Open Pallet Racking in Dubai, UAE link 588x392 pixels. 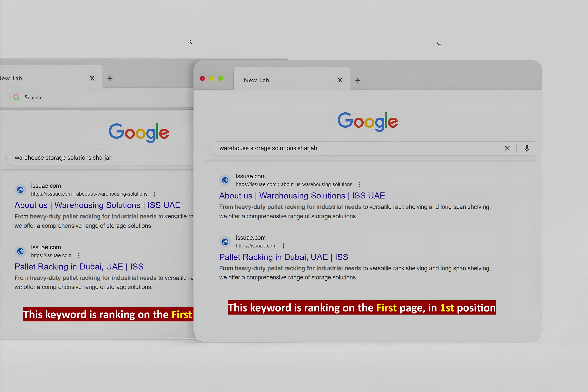(x=283, y=257)
